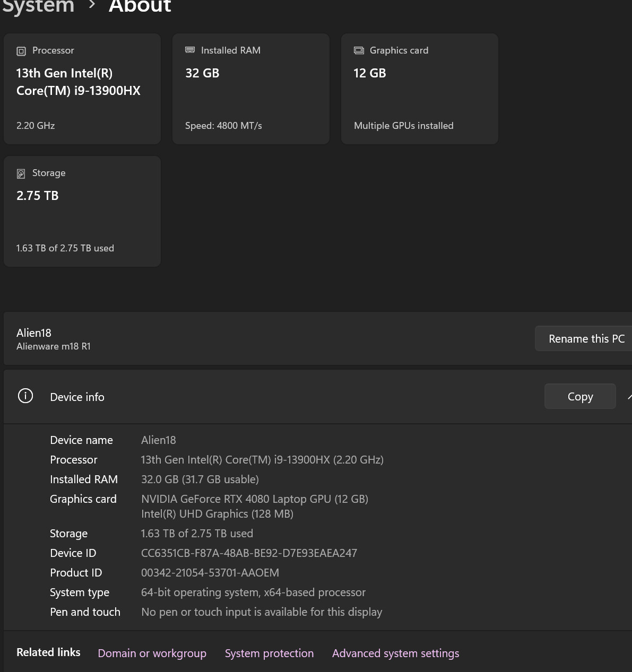Click Speed: 4800 MT/s text
This screenshot has width=632, height=672.
click(223, 126)
